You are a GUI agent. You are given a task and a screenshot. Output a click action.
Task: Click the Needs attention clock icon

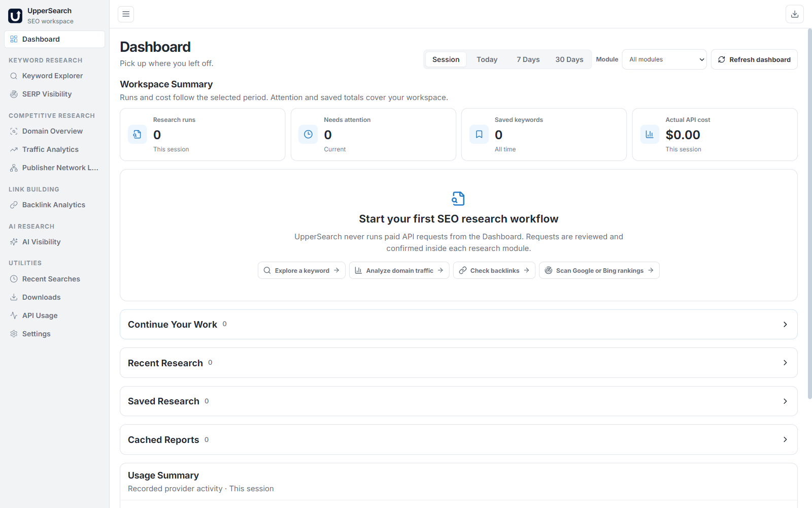click(x=308, y=135)
